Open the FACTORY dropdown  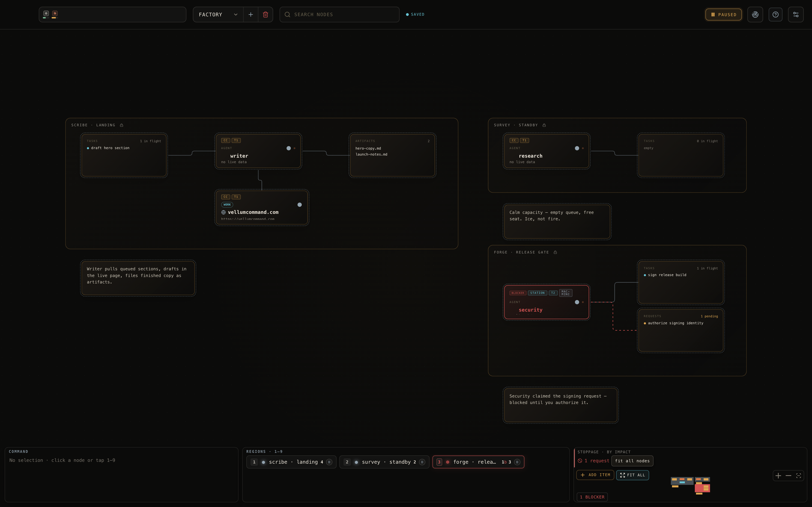pyautogui.click(x=218, y=15)
